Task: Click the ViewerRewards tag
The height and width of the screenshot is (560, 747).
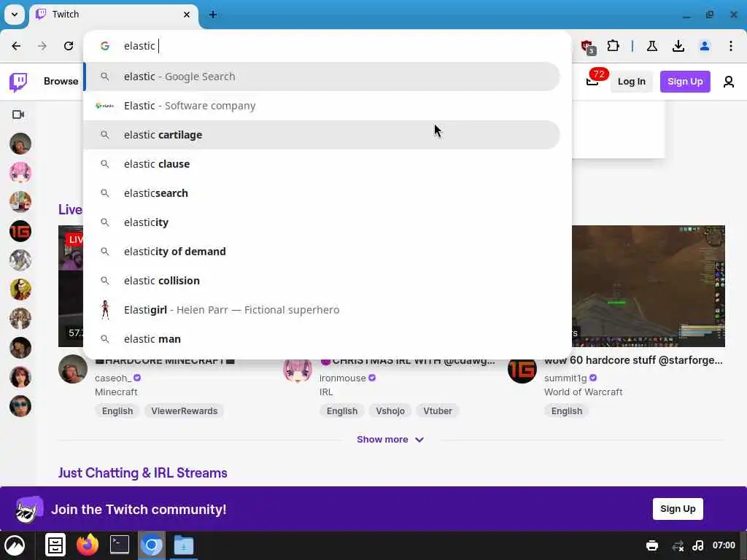Action: click(x=185, y=411)
